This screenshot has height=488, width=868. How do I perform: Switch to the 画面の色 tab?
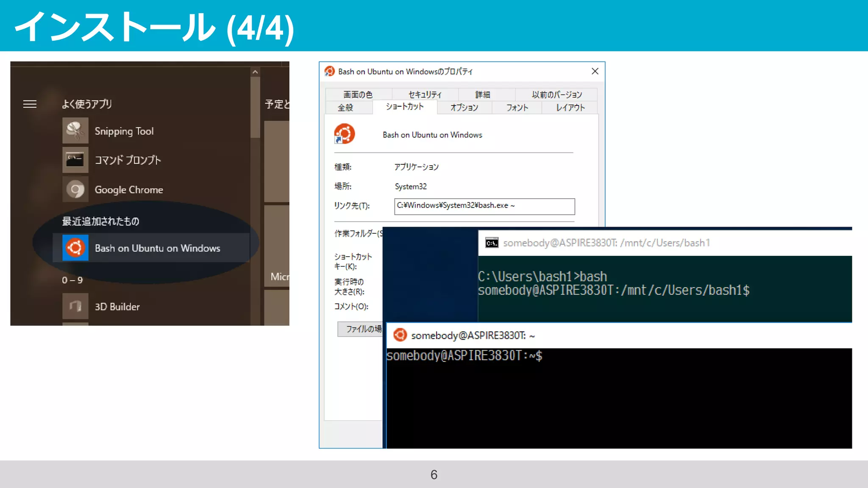click(x=358, y=94)
